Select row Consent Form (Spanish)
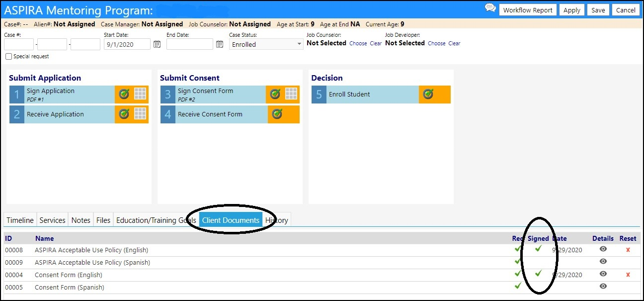Screen dimensions: 644x301 coord(322,287)
